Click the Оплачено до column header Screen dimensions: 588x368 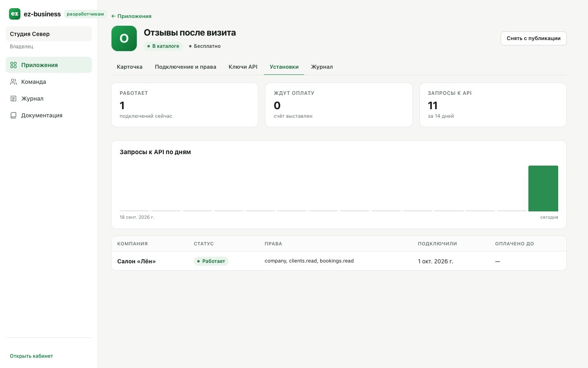coord(514,244)
